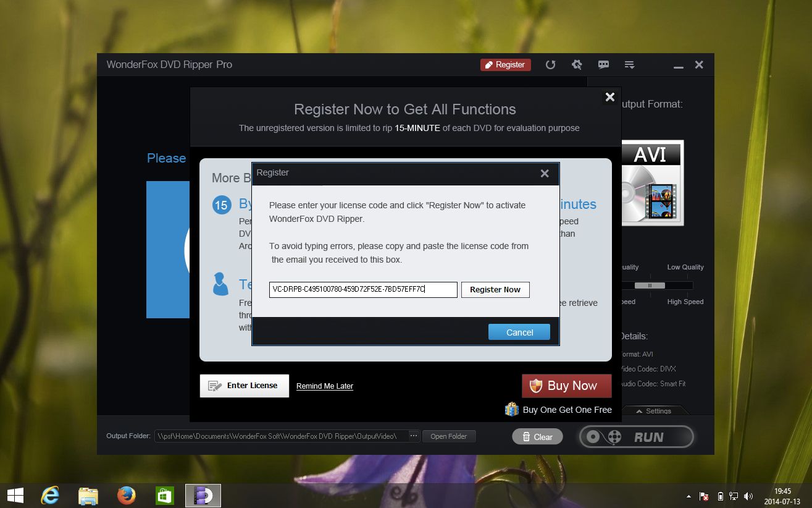Open the menu list icon in title bar
Viewport: 812px width, 508px height.
629,64
